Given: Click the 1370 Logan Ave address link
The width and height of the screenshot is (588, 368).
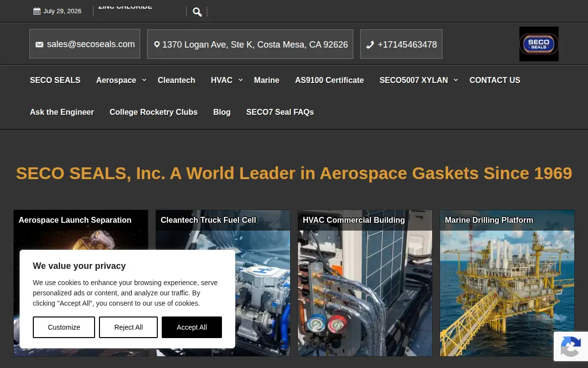Looking at the screenshot, I should coord(250,44).
